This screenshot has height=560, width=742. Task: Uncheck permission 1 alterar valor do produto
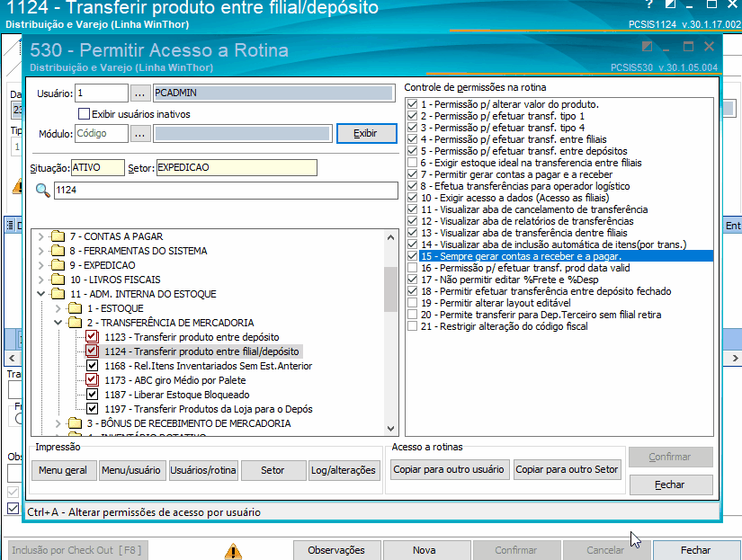pos(412,104)
